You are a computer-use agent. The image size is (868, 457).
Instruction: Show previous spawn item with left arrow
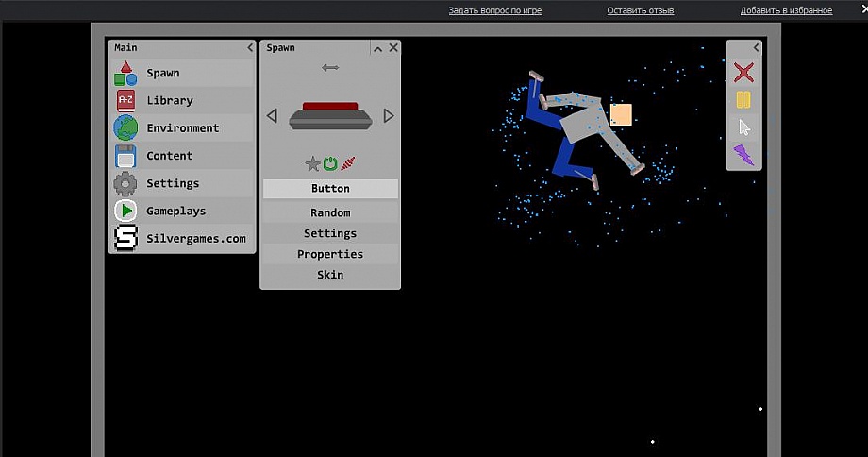click(272, 116)
